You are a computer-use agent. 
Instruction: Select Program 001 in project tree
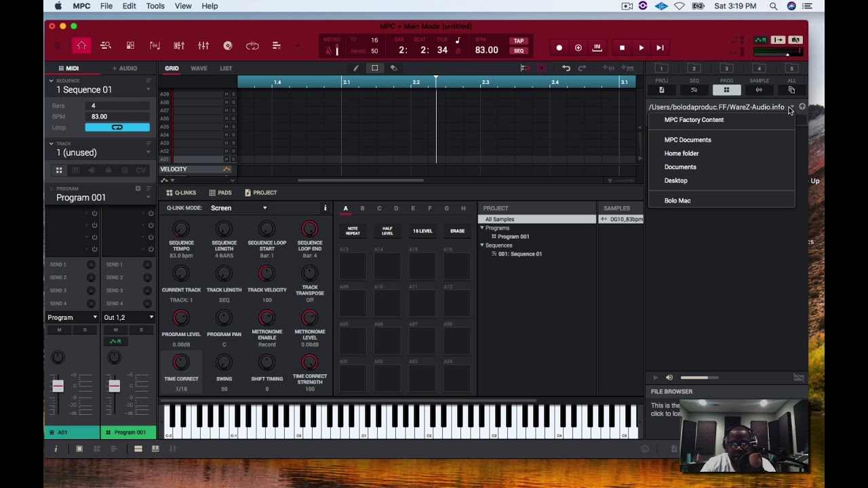pos(513,237)
